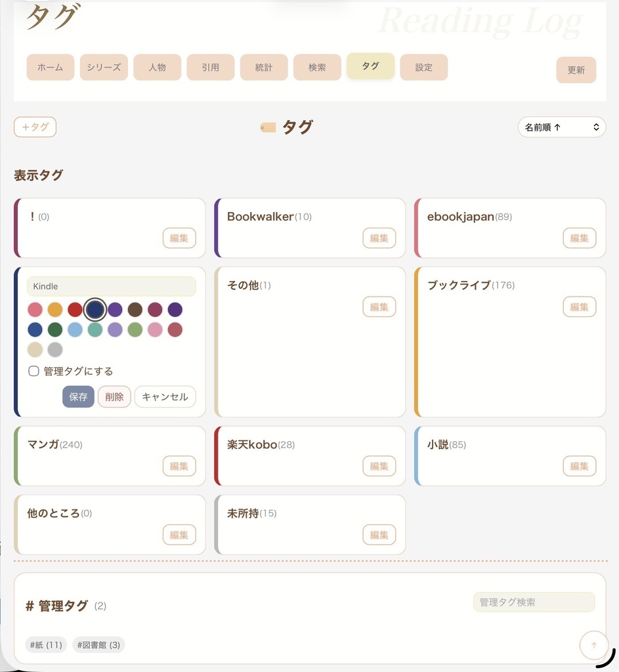Save the Kindle tag changes
The width and height of the screenshot is (619, 672).
coord(79,397)
